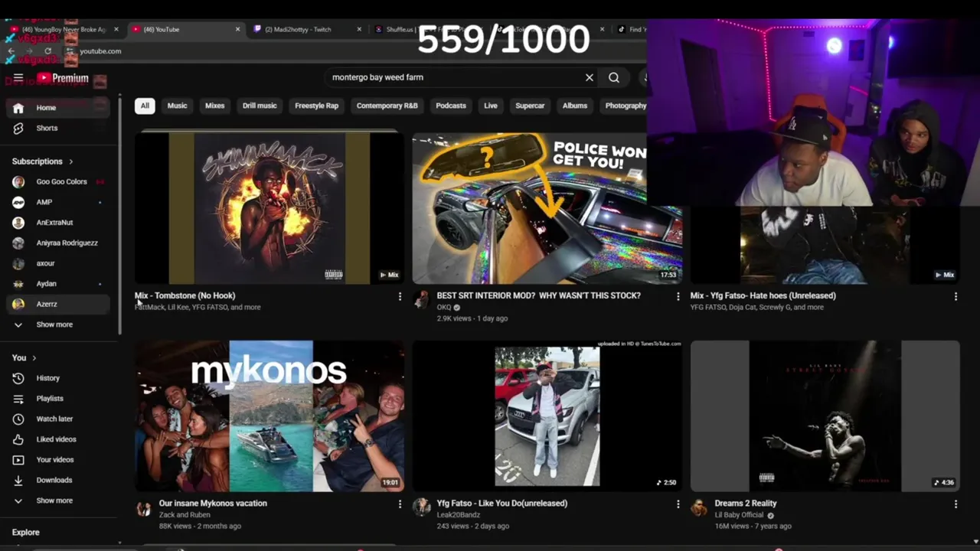Play the Yfg Fatso Like You Do thumbnail
This screenshot has height=551, width=980.
tap(547, 416)
